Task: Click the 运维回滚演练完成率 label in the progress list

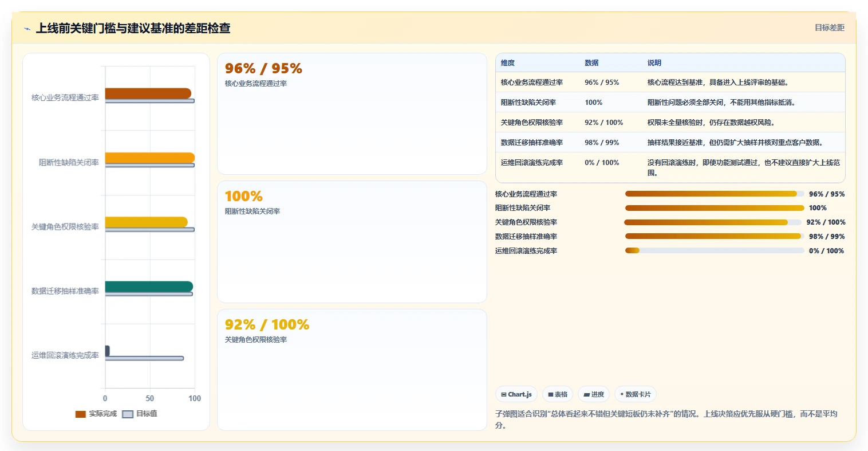Action: tap(526, 251)
